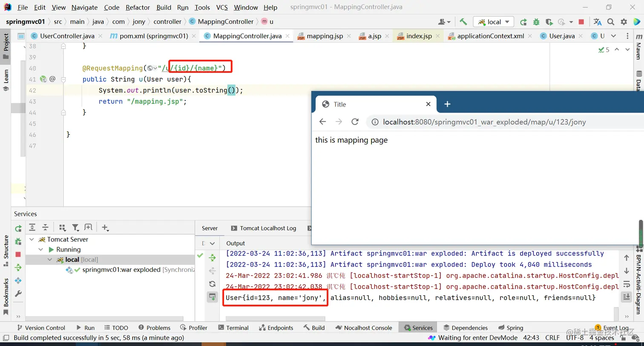The image size is (644, 346).
Task: Collapse the Tomcat Server tree node
Action: [32, 239]
